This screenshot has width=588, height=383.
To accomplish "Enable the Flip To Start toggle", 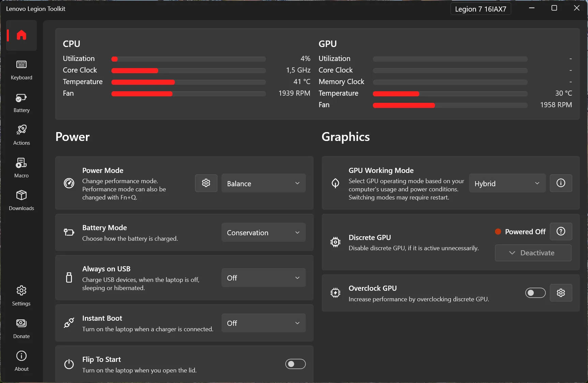I will click(x=295, y=364).
